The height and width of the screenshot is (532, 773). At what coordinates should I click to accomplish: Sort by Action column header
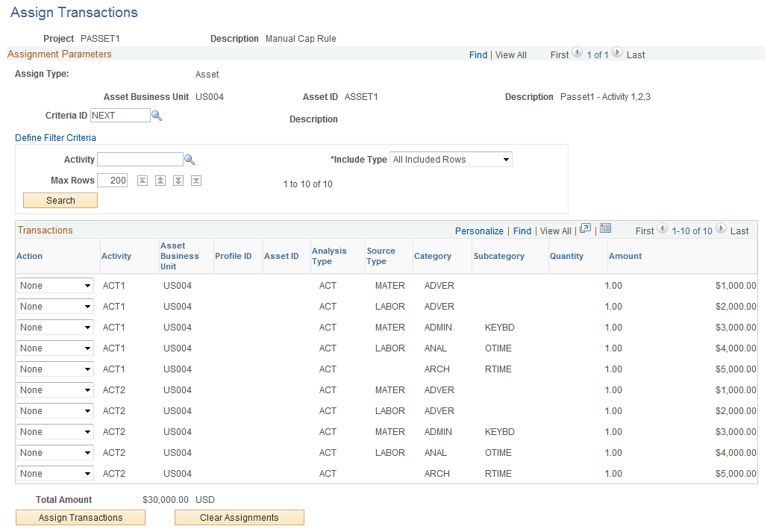pyautogui.click(x=30, y=257)
